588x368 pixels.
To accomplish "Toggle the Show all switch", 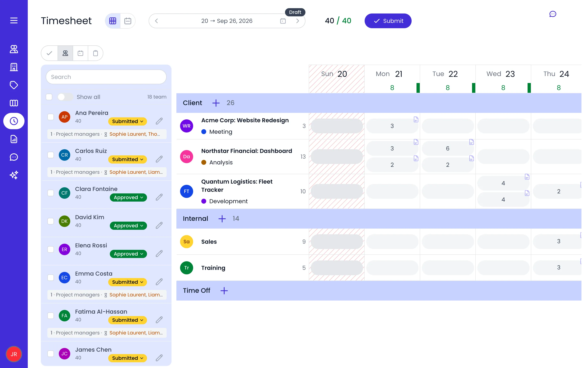I will (65, 97).
